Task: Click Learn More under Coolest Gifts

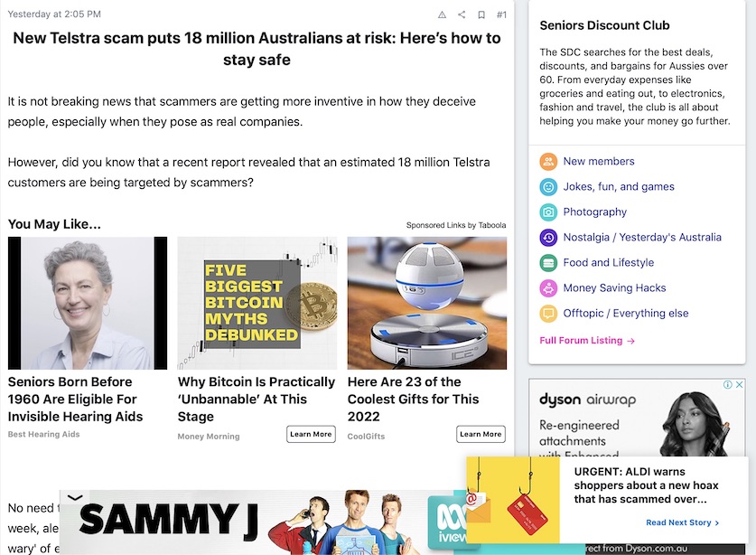Action: click(481, 434)
